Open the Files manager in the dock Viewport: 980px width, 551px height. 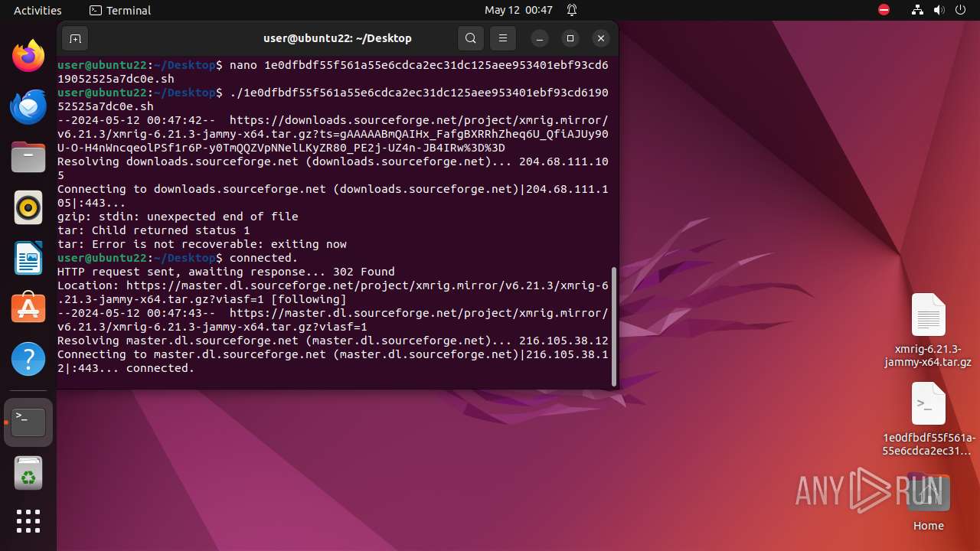(28, 157)
